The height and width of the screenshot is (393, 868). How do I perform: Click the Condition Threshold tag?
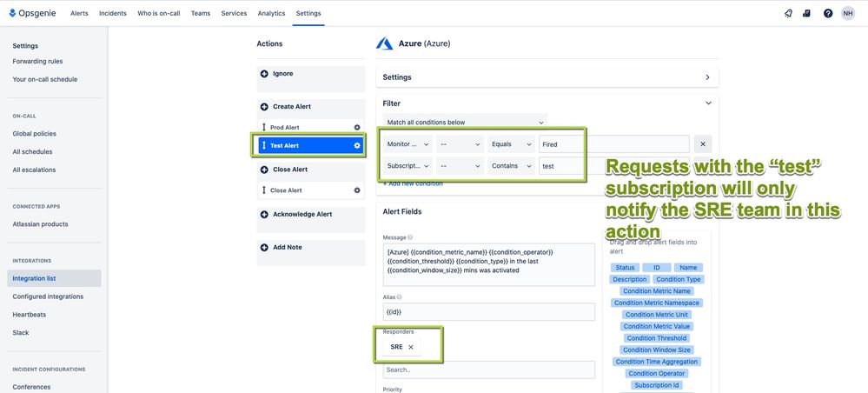657,338
